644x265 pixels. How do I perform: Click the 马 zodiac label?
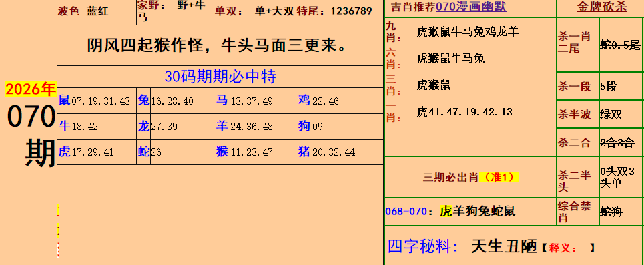222,100
